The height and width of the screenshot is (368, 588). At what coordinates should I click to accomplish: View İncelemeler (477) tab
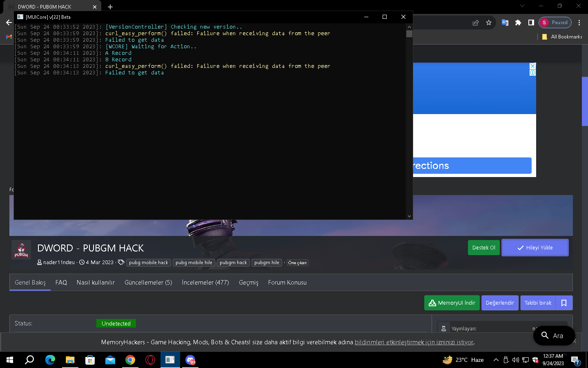pyautogui.click(x=205, y=283)
